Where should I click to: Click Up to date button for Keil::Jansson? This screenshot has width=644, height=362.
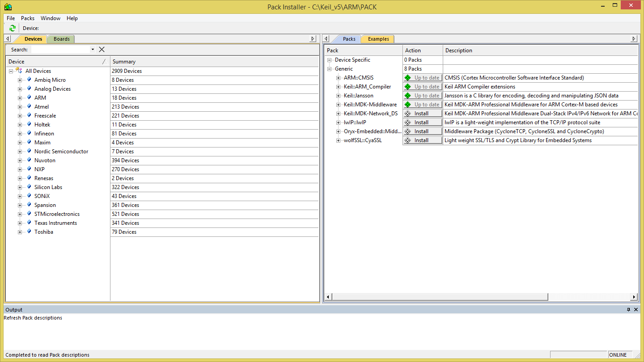click(423, 96)
